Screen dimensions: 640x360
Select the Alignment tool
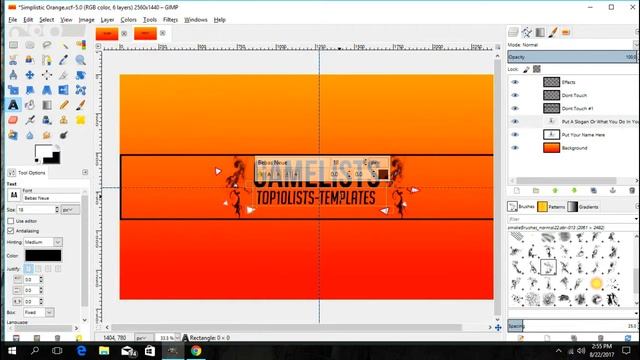(x=47, y=75)
